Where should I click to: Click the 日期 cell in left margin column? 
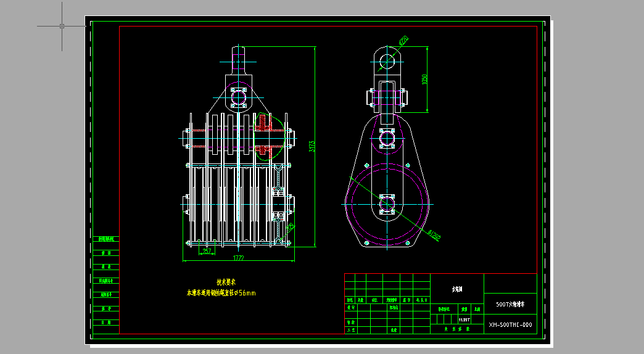(x=106, y=323)
